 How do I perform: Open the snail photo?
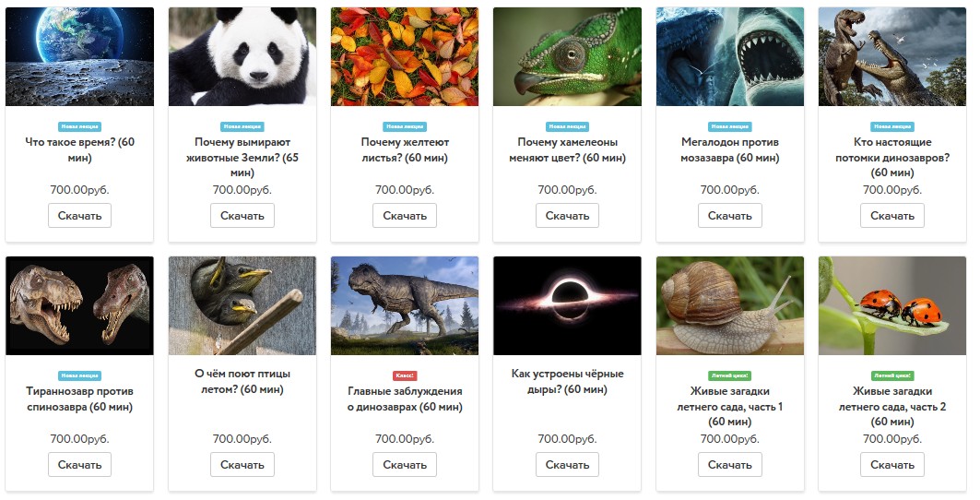click(729, 305)
